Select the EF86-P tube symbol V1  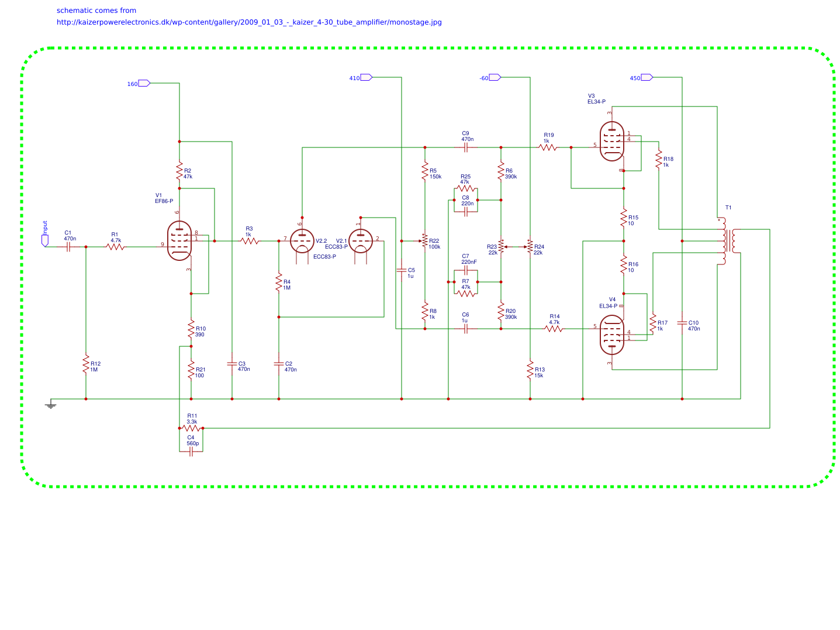point(178,240)
